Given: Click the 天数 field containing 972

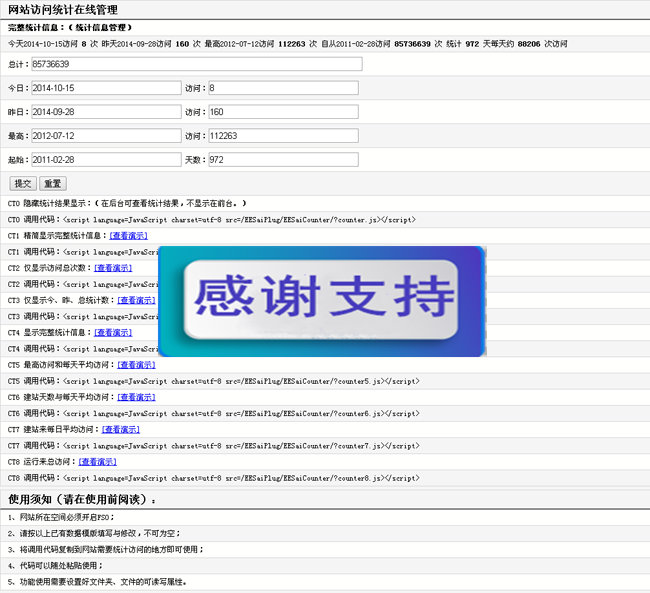Looking at the screenshot, I should pos(284,160).
